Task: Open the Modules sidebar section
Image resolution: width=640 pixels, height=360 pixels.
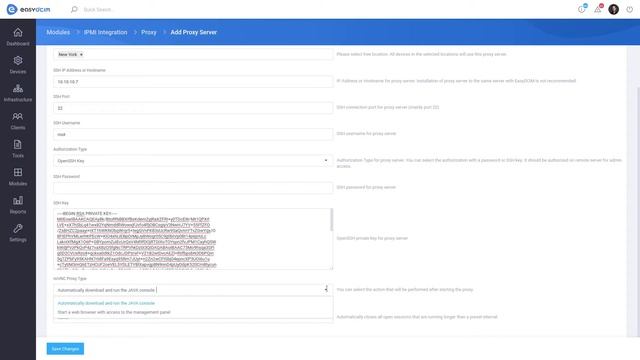Action: [x=18, y=177]
